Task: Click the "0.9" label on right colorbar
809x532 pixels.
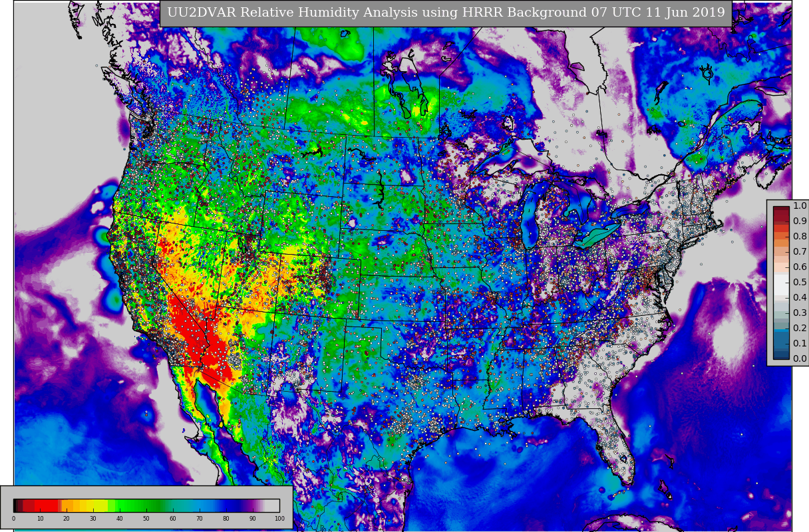Action: click(800, 221)
